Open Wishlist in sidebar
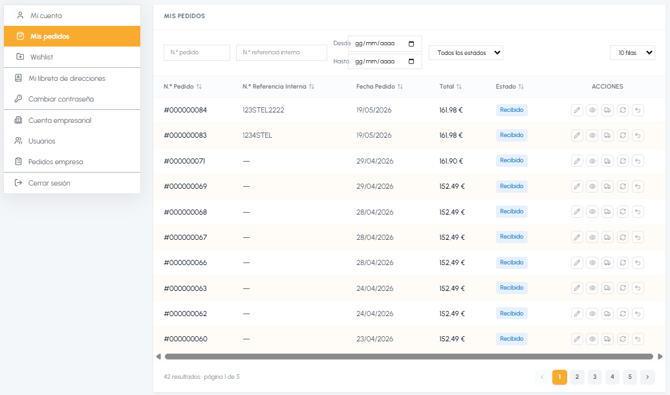This screenshot has height=395, width=670. tap(72, 57)
